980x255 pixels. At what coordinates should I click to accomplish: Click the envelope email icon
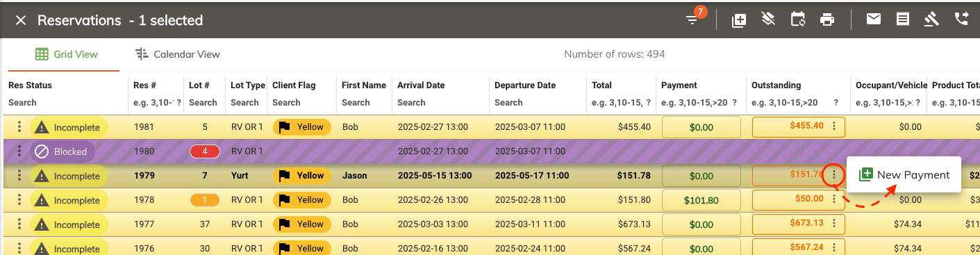tap(874, 19)
